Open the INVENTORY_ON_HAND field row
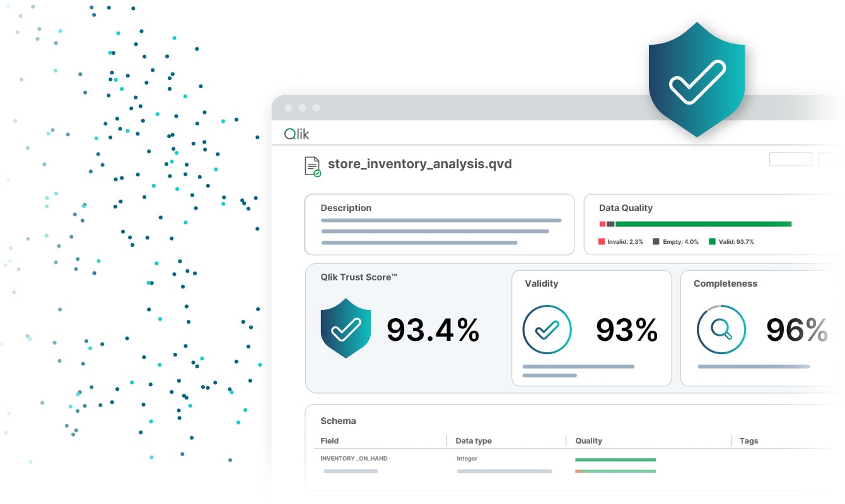Viewport: 845px width, 504px height. click(x=354, y=459)
